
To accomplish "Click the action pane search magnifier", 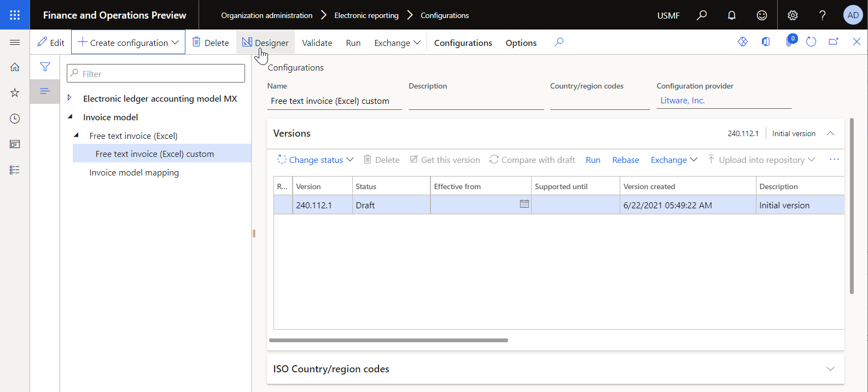I will coord(558,42).
